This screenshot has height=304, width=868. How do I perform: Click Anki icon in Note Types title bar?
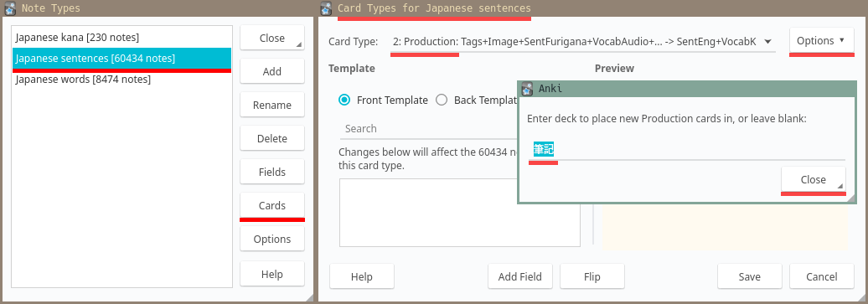tap(9, 8)
